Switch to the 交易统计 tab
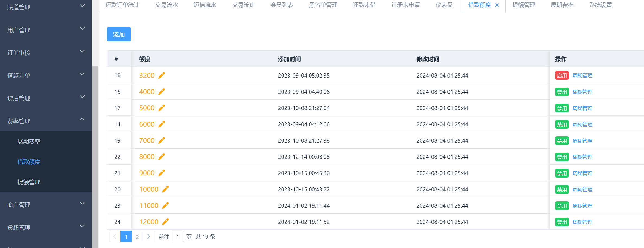The image size is (644, 248). pyautogui.click(x=243, y=5)
